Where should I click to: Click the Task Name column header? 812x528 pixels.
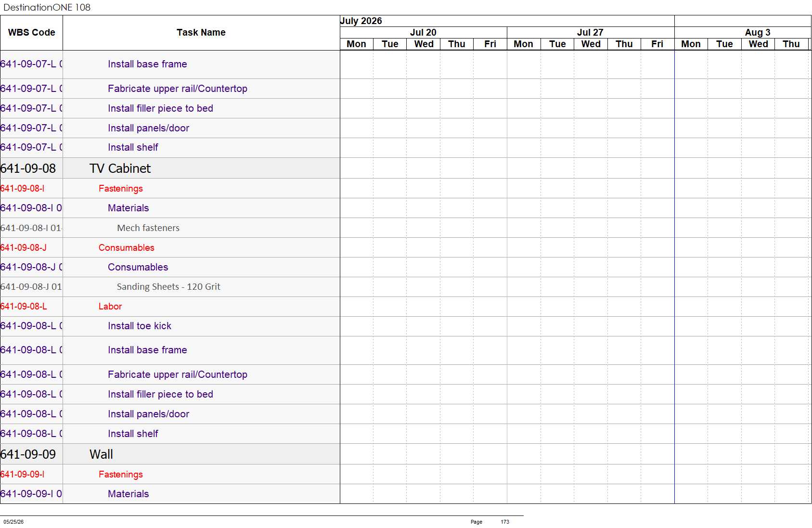coord(201,33)
